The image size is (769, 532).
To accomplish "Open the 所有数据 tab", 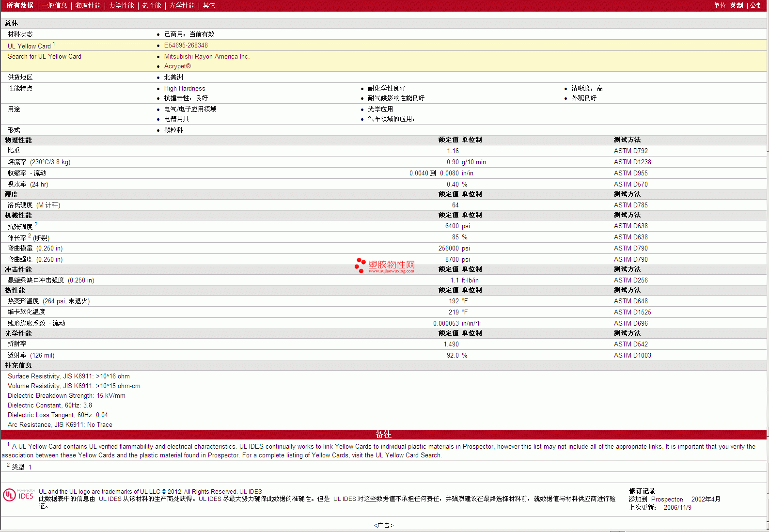I will [x=20, y=6].
